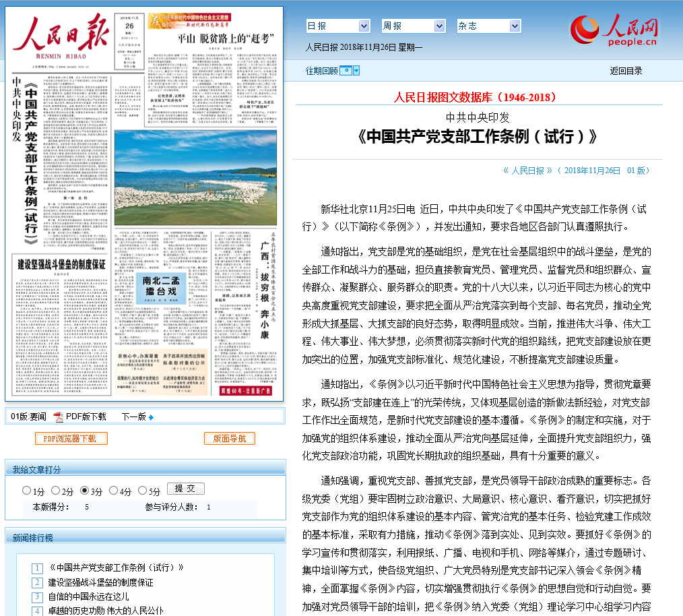Click the lake photo on newspaper page
Screen dimensions: 683x616
(x=195, y=178)
